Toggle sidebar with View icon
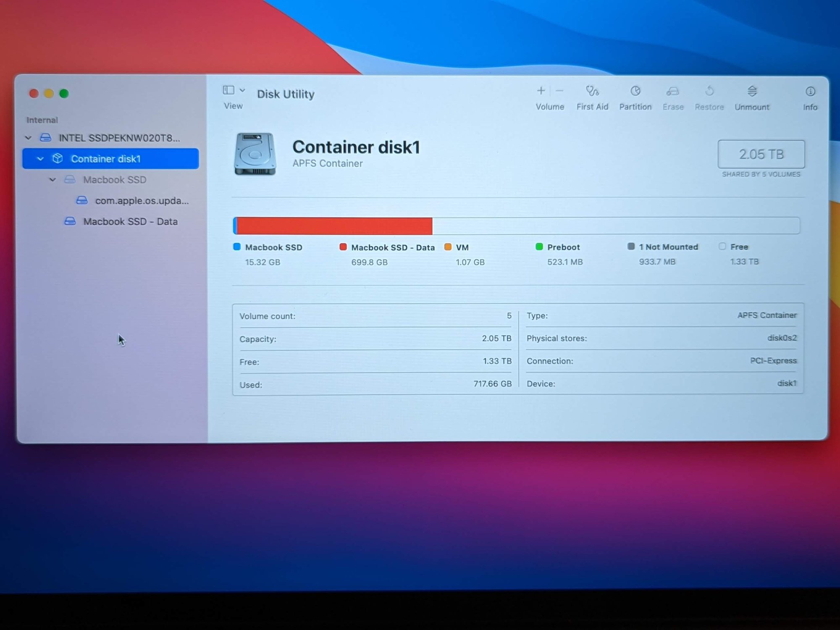840x630 pixels. [x=228, y=90]
